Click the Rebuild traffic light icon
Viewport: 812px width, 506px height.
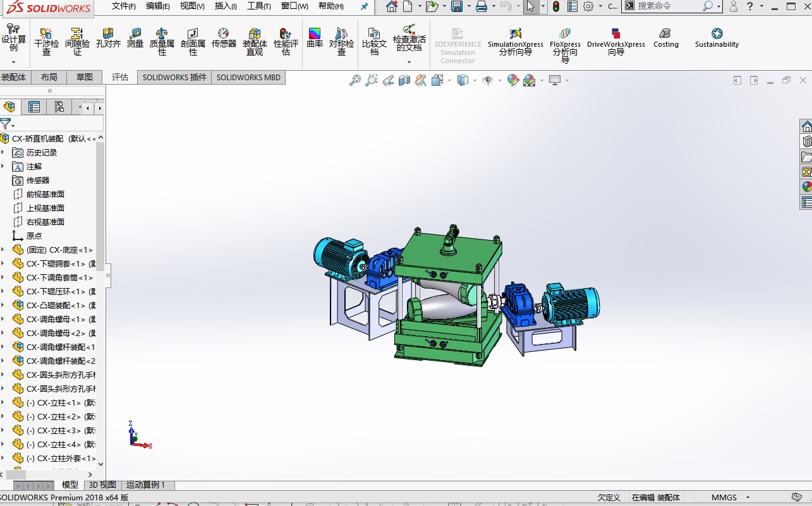556,6
